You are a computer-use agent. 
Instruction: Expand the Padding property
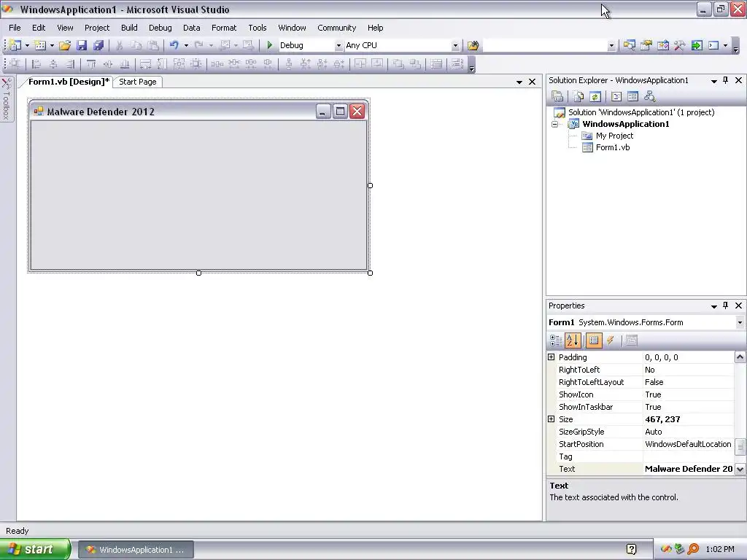point(551,357)
